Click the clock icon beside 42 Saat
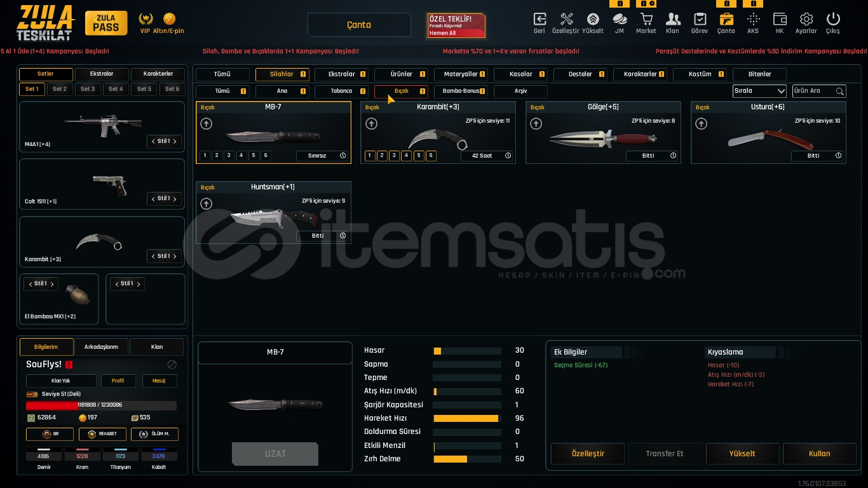Image resolution: width=868 pixels, height=488 pixels. (x=508, y=156)
